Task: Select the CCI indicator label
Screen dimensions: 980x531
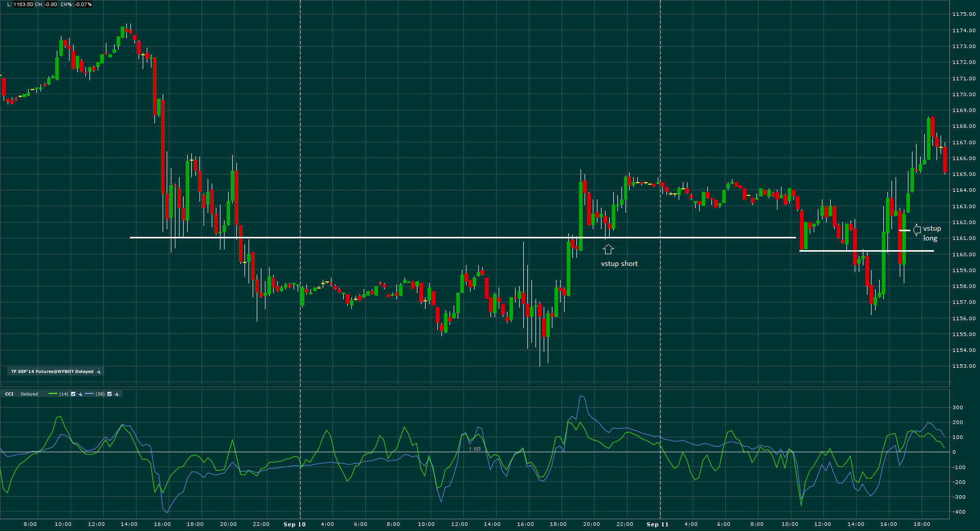Action: click(9, 394)
